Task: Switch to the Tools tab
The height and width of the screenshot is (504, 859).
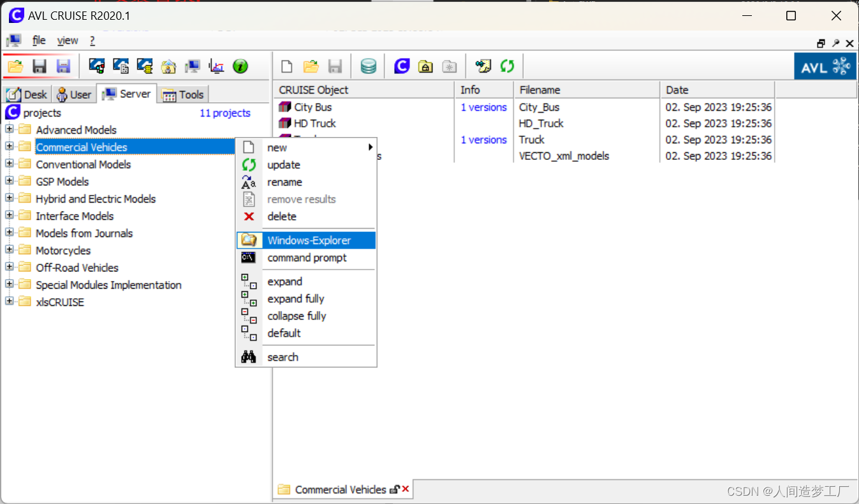Action: (x=183, y=95)
